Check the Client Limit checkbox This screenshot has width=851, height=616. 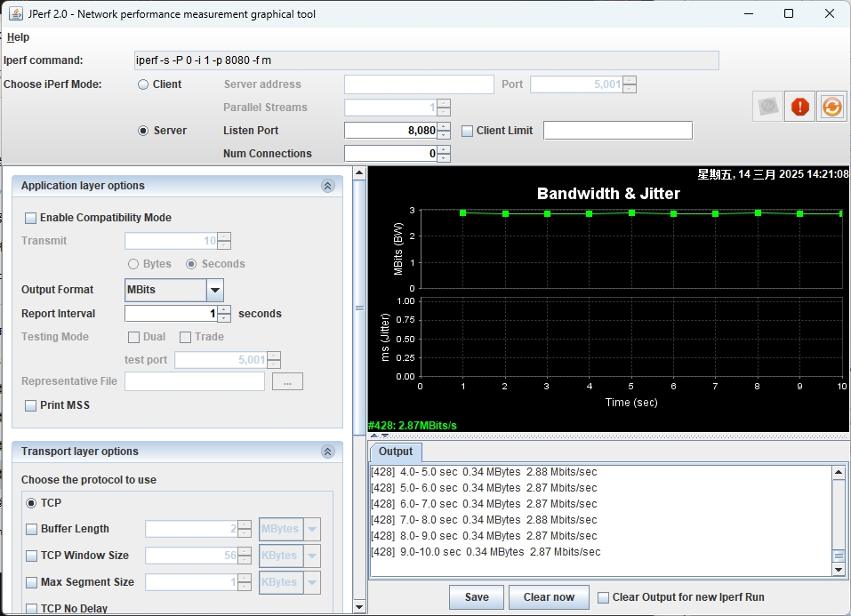[468, 131]
